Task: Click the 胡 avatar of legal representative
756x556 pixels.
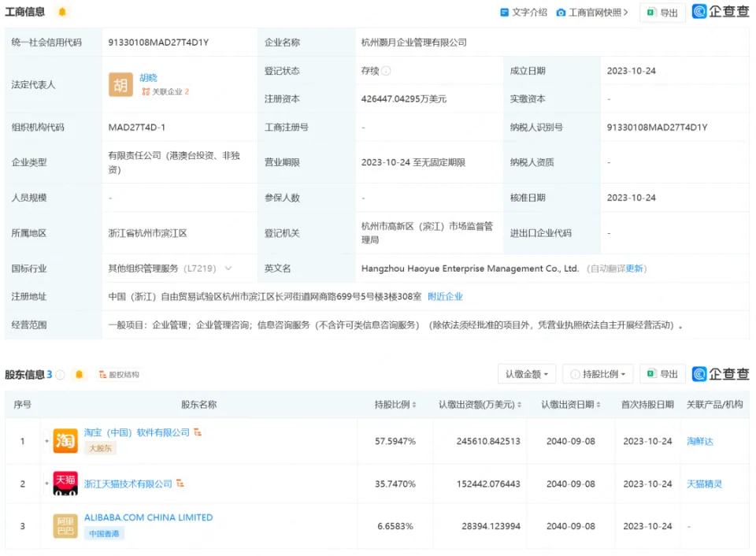Action: (120, 85)
